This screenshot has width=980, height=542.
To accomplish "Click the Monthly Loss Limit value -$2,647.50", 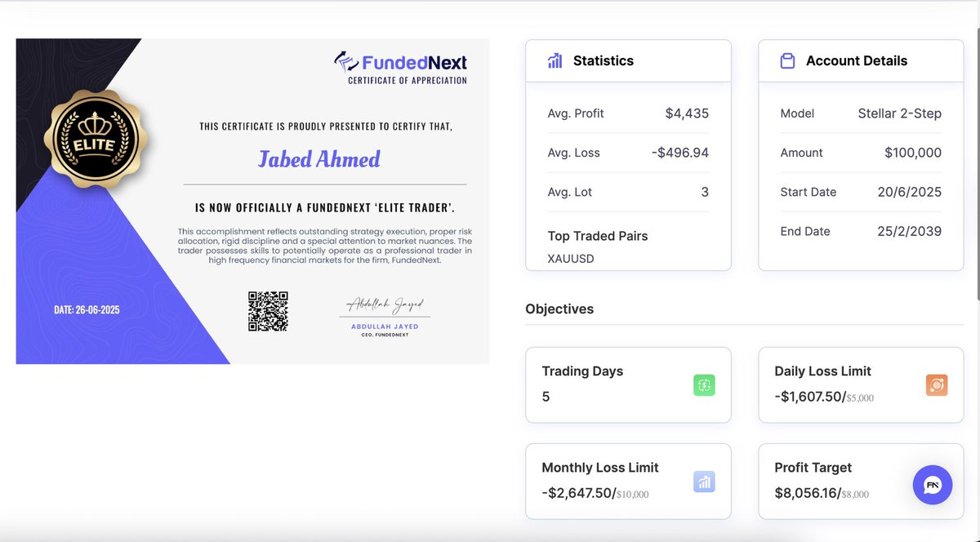I will [x=577, y=493].
